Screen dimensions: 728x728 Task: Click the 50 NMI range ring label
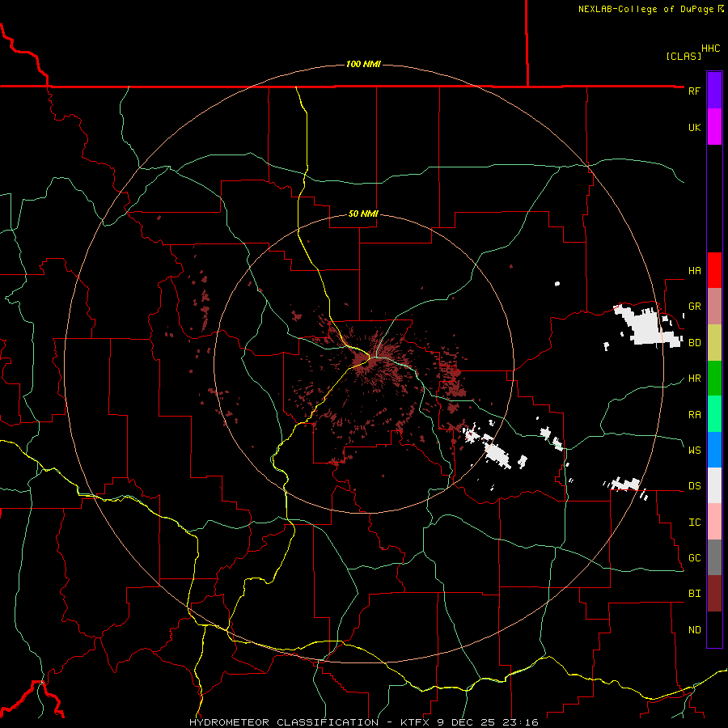click(363, 214)
